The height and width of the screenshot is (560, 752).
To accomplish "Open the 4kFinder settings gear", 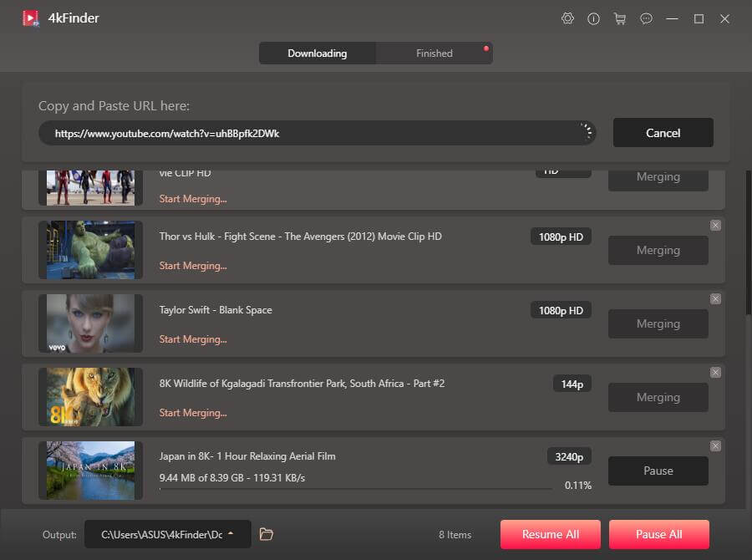I will (x=568, y=18).
